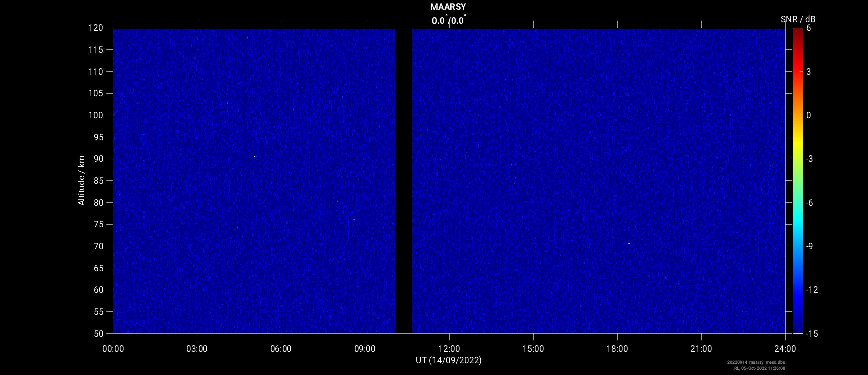Click the 90 altitude tick label
868x375 pixels.
tap(99, 159)
